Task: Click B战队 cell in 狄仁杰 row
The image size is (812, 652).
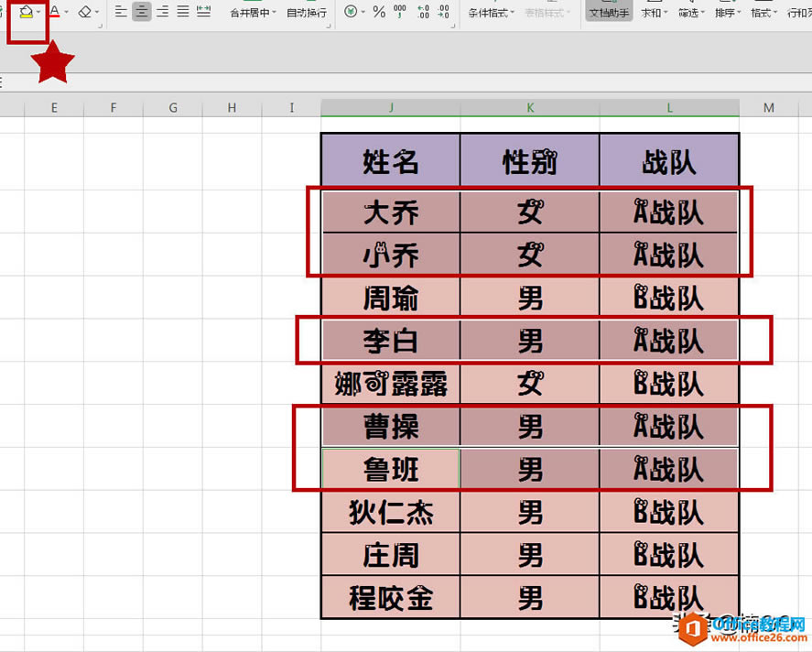Action: click(x=669, y=512)
